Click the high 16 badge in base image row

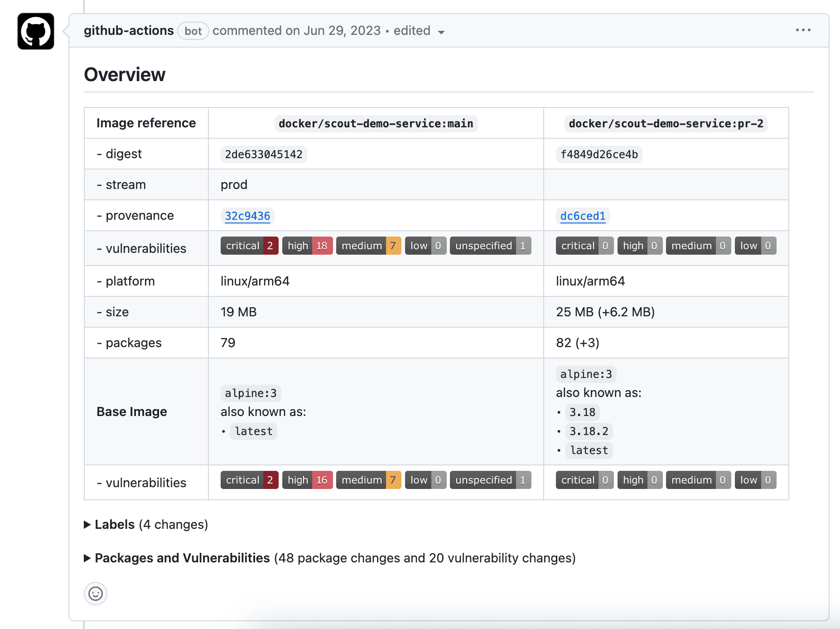[x=307, y=480]
